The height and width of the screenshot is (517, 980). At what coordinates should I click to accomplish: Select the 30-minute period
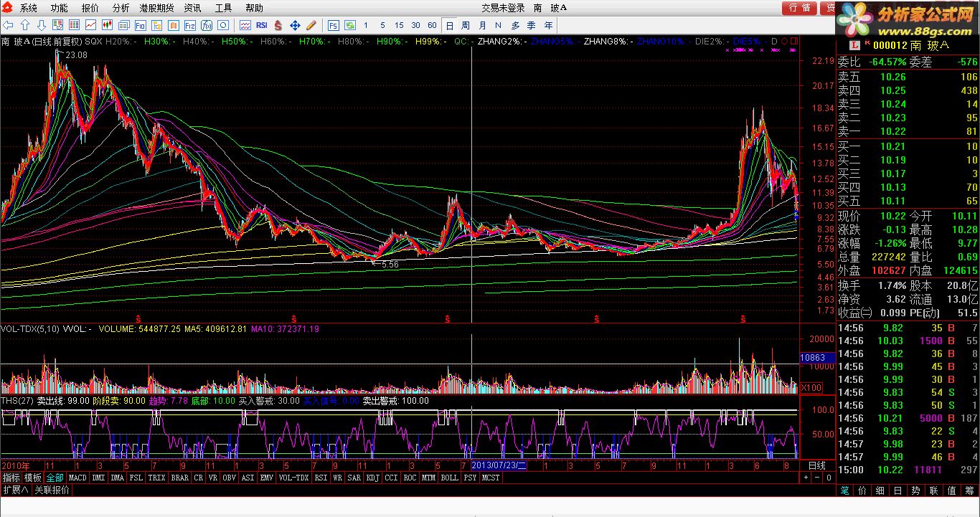415,25
